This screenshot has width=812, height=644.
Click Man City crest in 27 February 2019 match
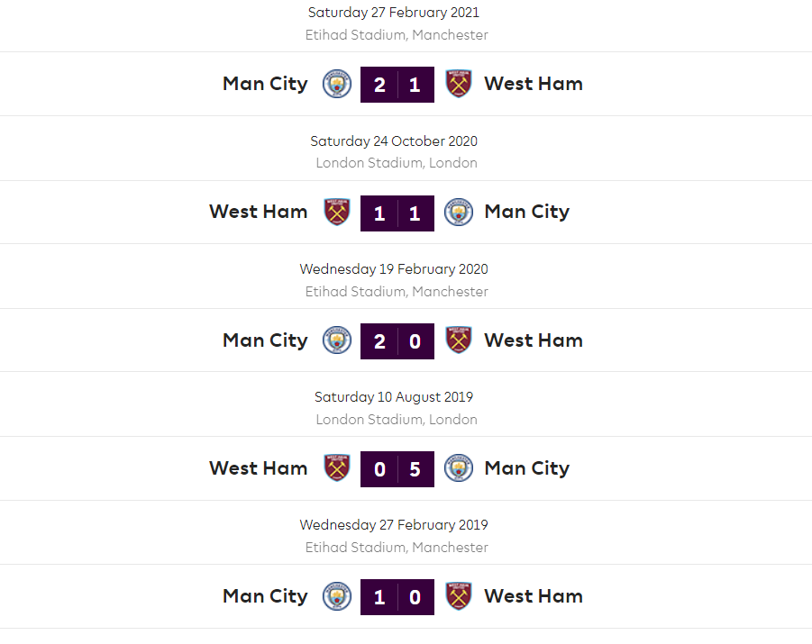coord(337,596)
